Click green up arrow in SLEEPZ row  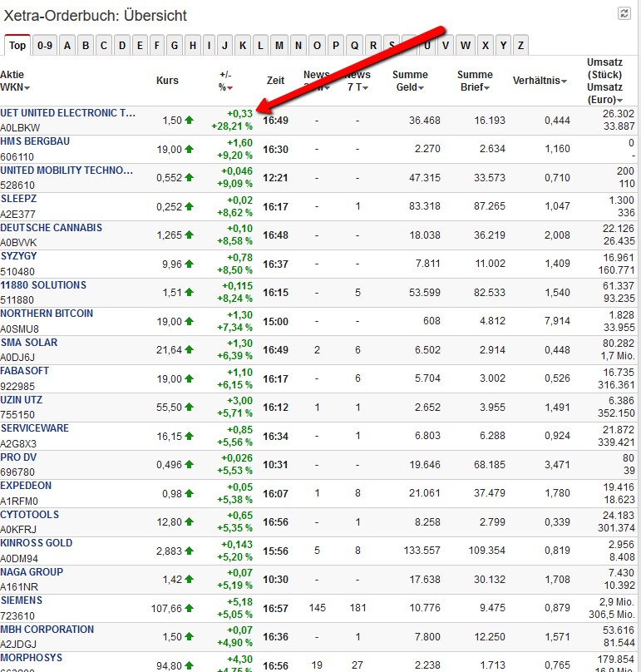tap(190, 206)
